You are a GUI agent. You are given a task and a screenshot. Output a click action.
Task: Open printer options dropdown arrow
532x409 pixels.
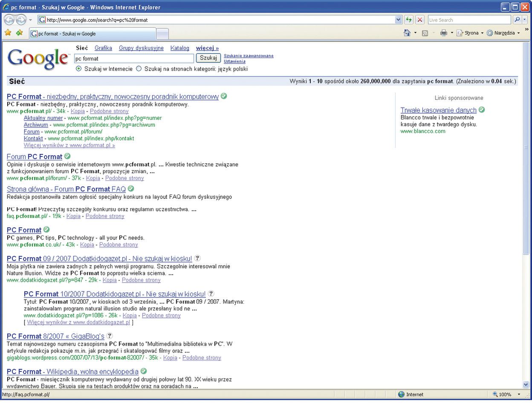pos(452,33)
